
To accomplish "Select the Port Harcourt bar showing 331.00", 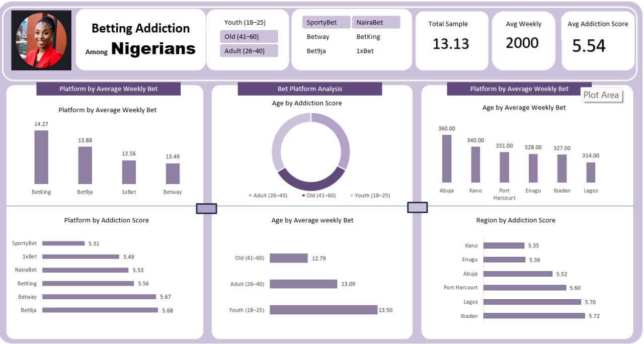I will 505,167.
